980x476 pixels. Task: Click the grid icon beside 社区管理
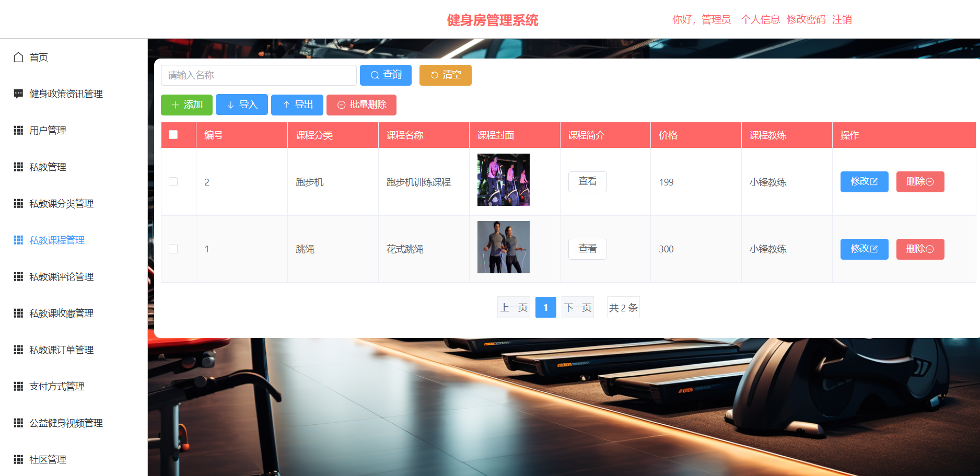18,459
